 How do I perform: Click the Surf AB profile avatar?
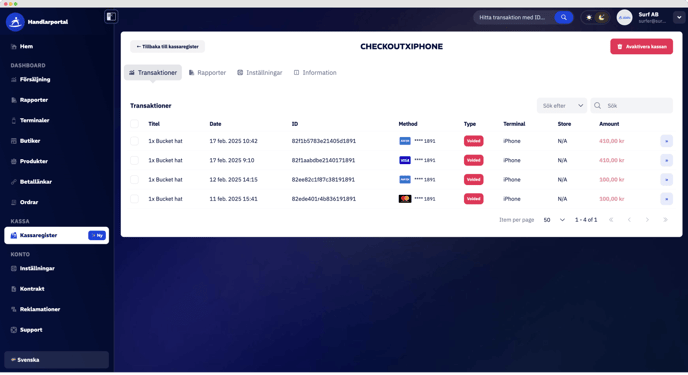click(x=624, y=18)
